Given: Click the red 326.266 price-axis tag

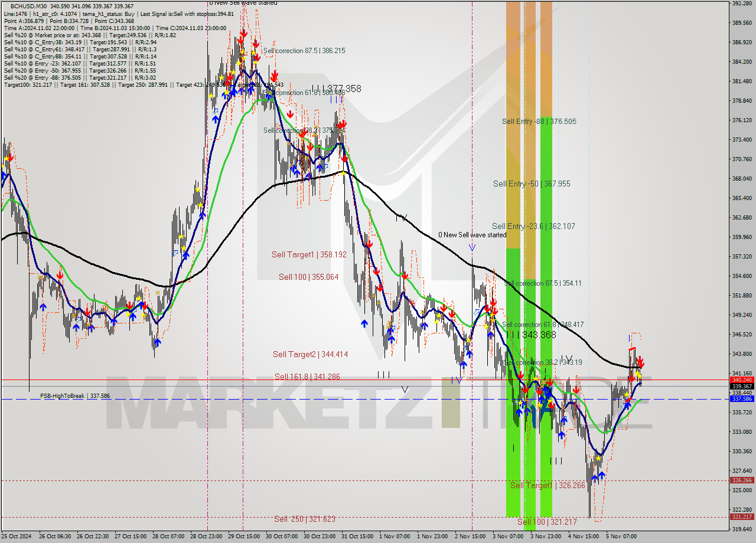Looking at the screenshot, I should tap(742, 480).
